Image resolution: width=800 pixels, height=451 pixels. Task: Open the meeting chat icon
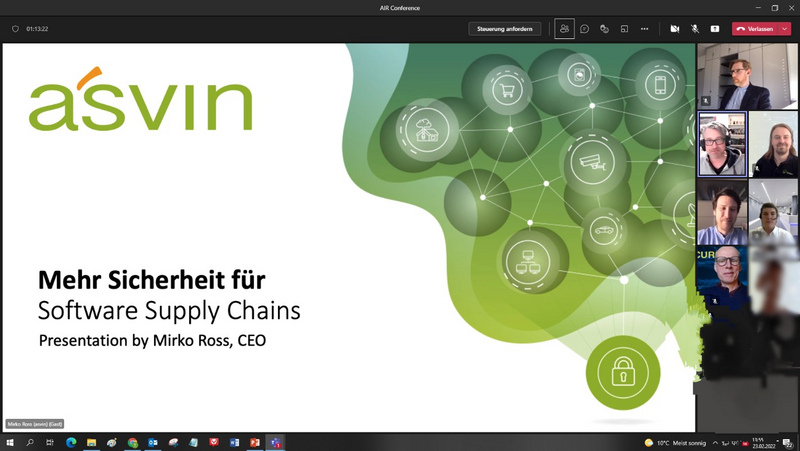pyautogui.click(x=585, y=29)
